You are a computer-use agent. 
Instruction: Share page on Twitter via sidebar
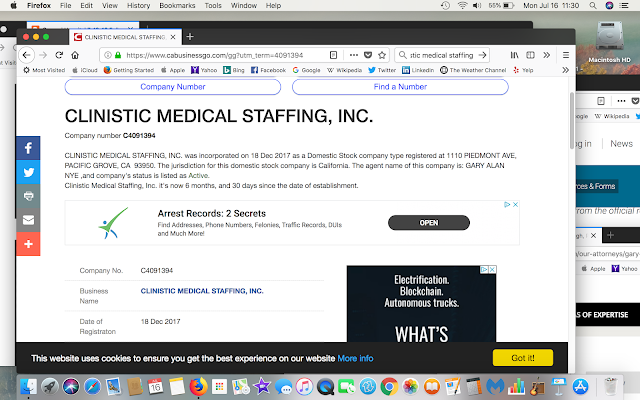[28, 172]
